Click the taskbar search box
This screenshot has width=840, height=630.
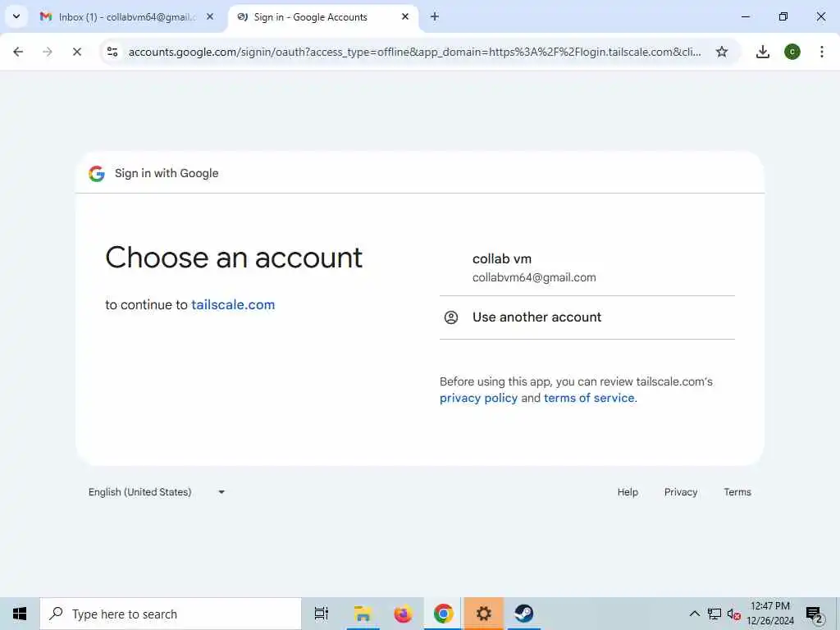point(171,614)
